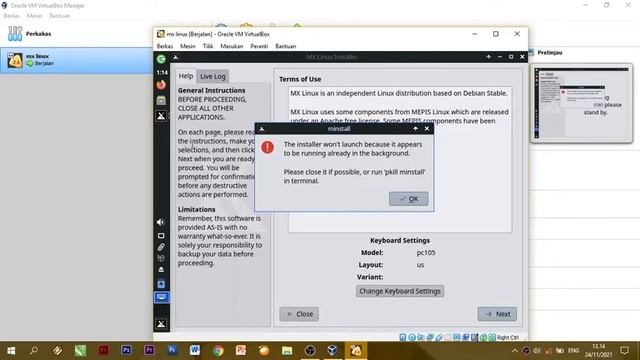Click the taskbar clock showing 24/11/2021
This screenshot has height=360, width=640.
[598, 351]
